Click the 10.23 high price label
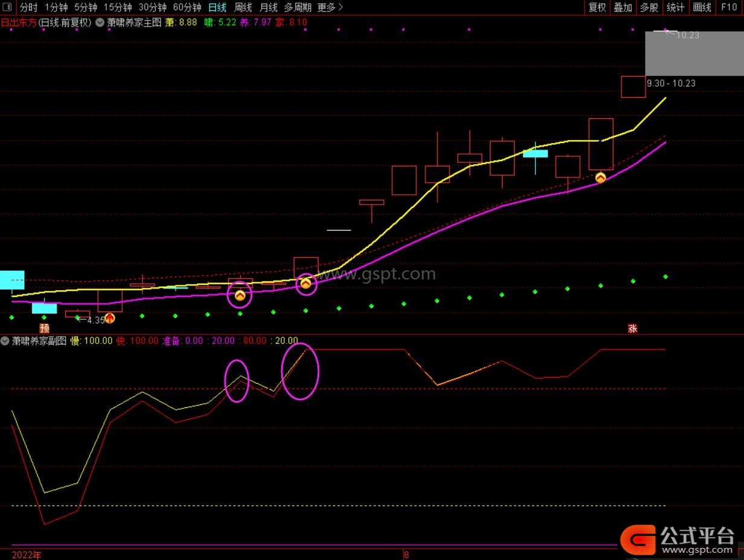Viewport: 744px width, 560px height. 688,35
